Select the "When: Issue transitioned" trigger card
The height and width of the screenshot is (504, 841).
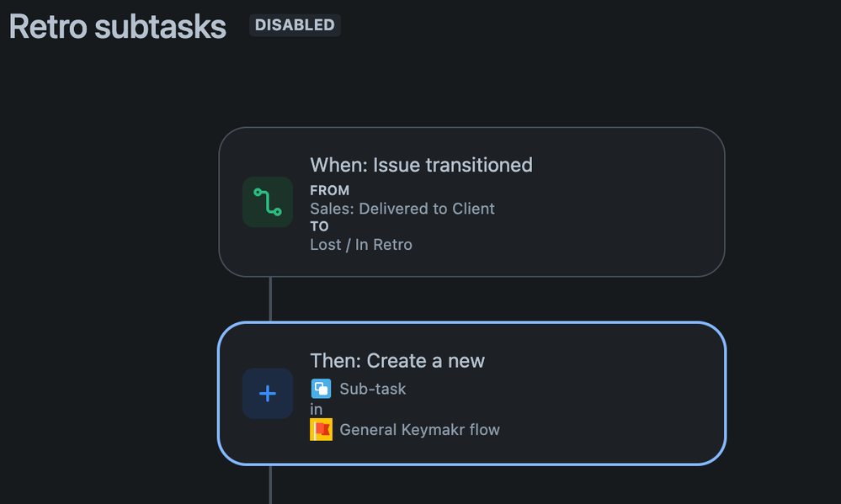pyautogui.click(x=472, y=202)
